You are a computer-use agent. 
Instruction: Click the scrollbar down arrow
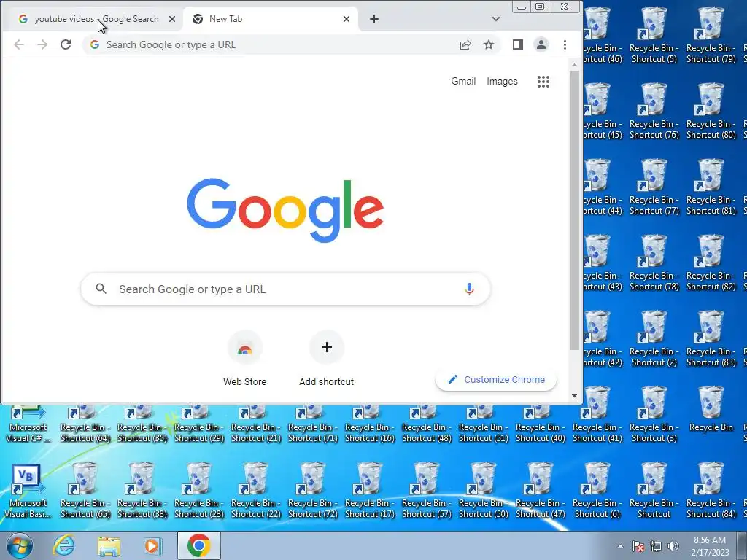click(x=575, y=396)
